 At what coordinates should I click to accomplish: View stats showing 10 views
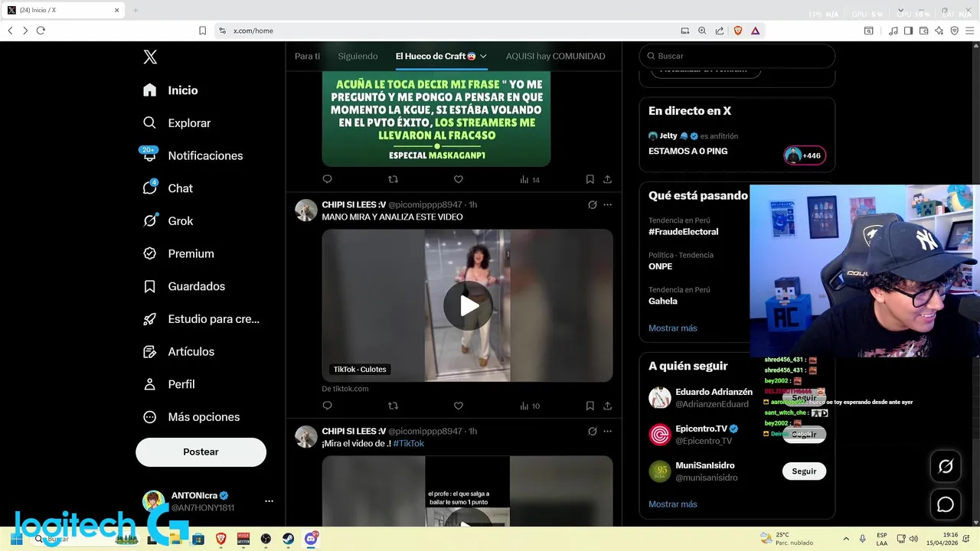pyautogui.click(x=530, y=406)
